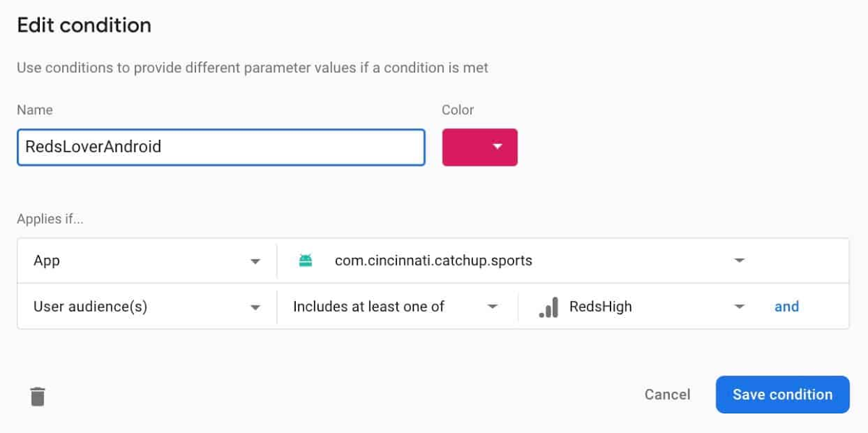Viewport: 868px width, 433px height.
Task: Click the white arrow on the color picker
Action: (497, 147)
